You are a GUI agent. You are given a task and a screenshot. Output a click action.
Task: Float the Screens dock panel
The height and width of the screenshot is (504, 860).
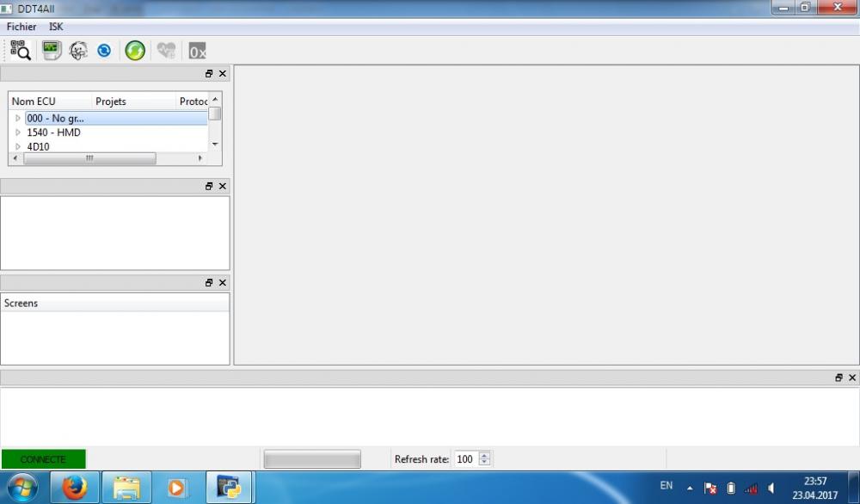[209, 282]
